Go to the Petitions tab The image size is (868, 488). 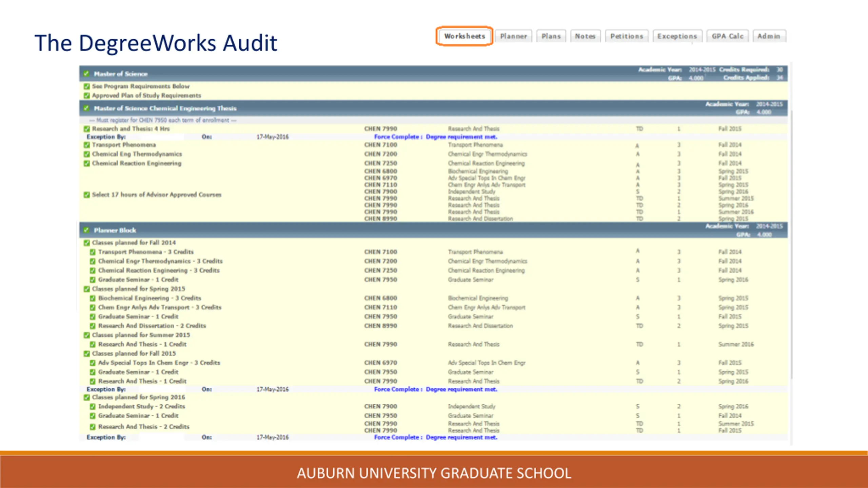point(627,36)
